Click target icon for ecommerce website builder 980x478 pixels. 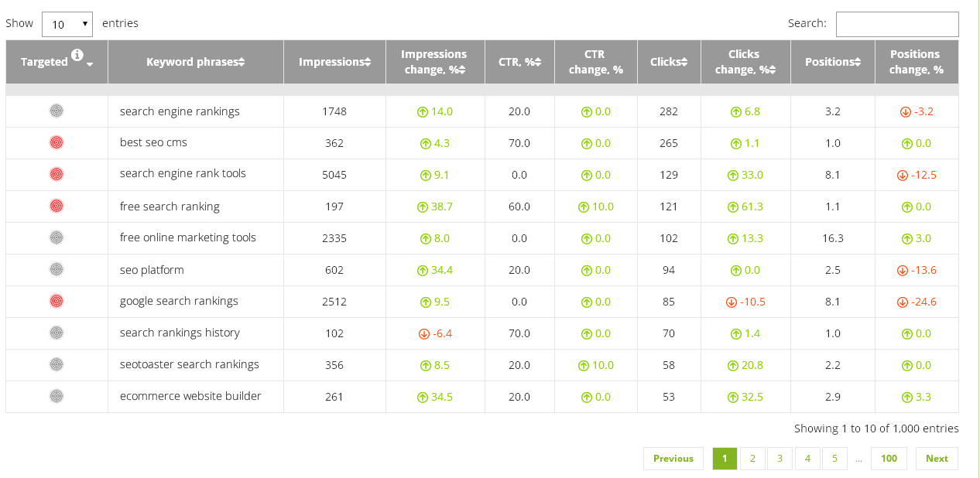click(57, 397)
